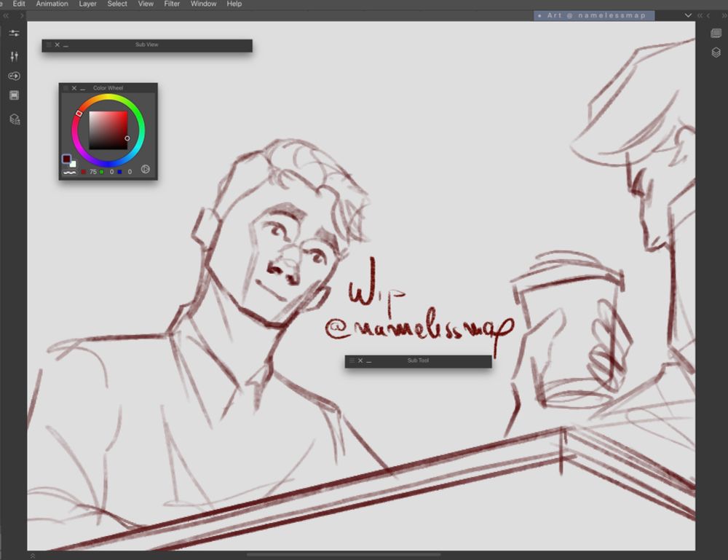
Task: Open the stacked Layers panel icon in right dock
Action: click(x=716, y=52)
